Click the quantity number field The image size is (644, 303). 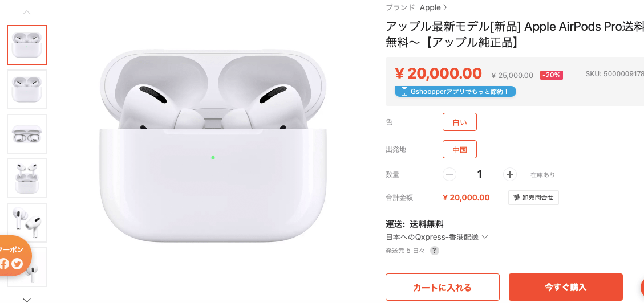point(479,175)
